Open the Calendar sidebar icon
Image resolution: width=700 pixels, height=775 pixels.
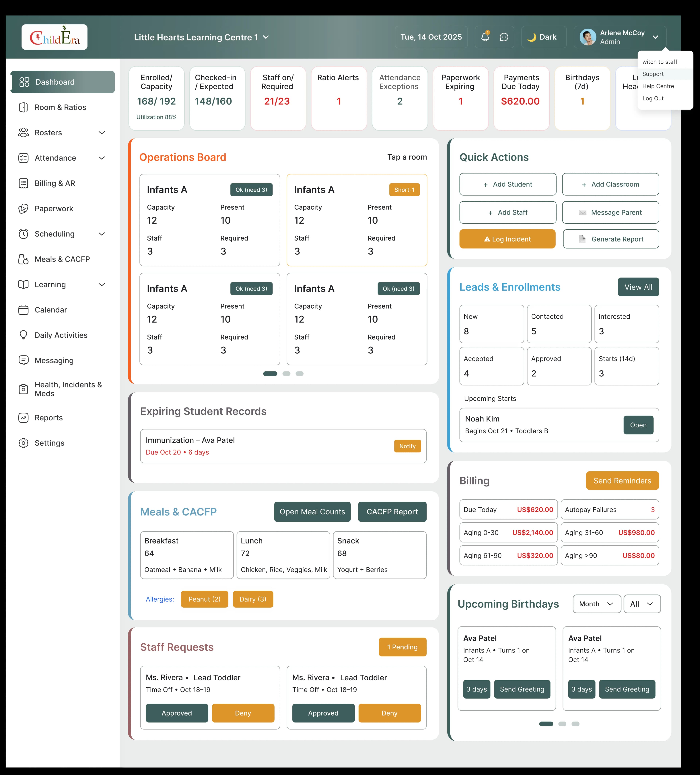pyautogui.click(x=24, y=310)
